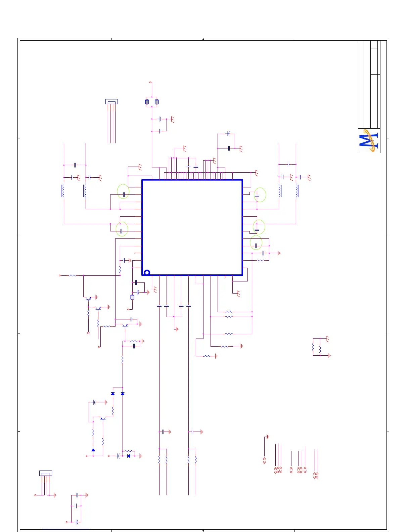Select the middle green-circled capacitor right of the IC
The image size is (411, 532).
[x=257, y=229]
